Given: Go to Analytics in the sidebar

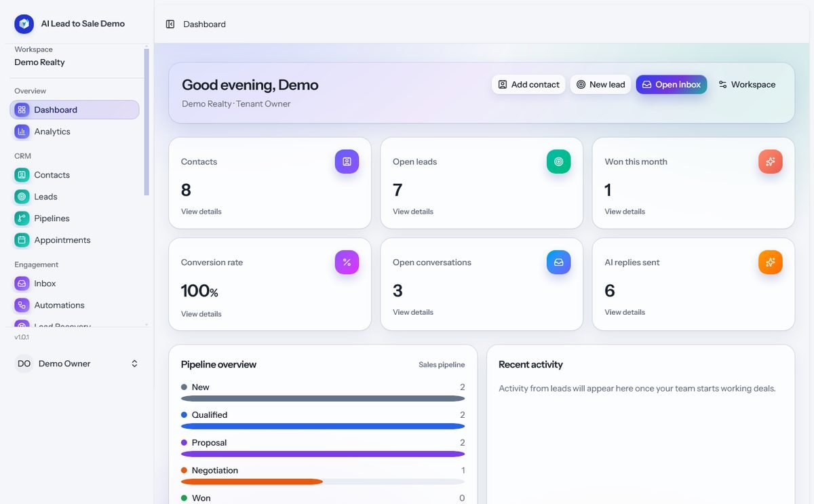Looking at the screenshot, I should tap(74, 132).
